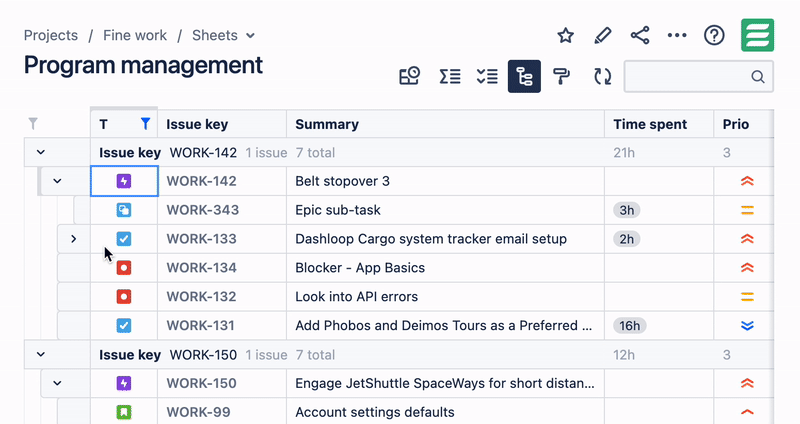
Task: Open the WORK-343 issue key link
Action: [x=201, y=210]
